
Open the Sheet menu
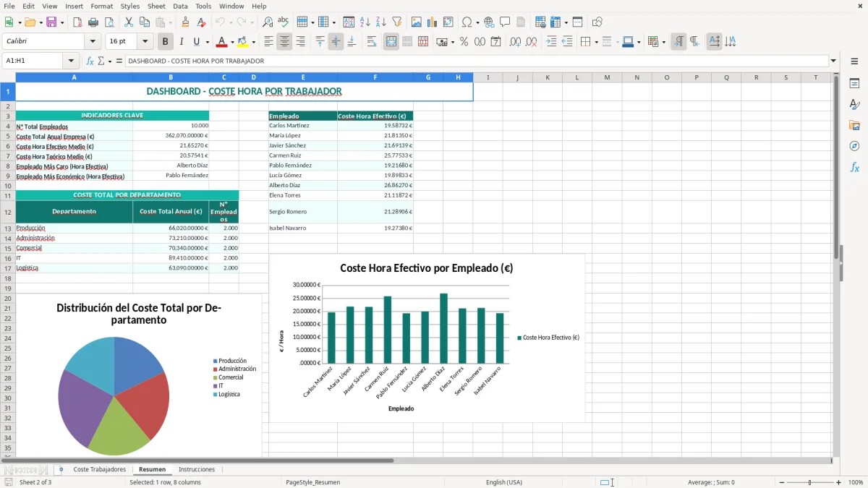(x=156, y=6)
